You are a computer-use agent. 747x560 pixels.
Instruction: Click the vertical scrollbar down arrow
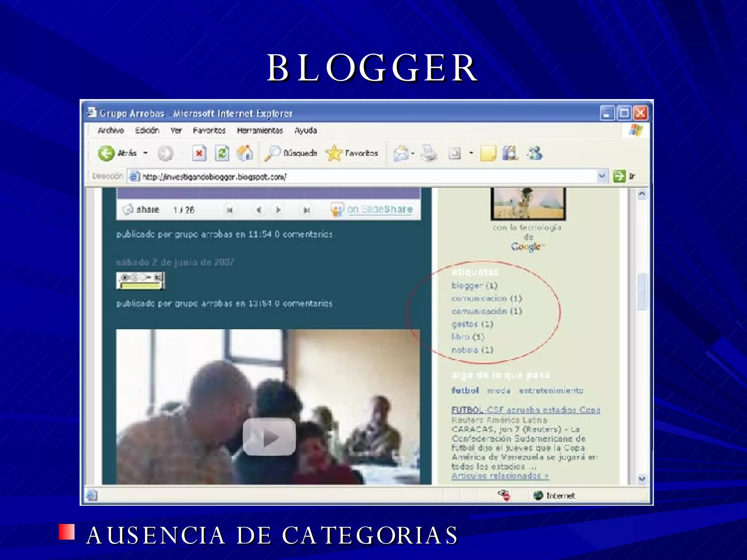coord(642,479)
